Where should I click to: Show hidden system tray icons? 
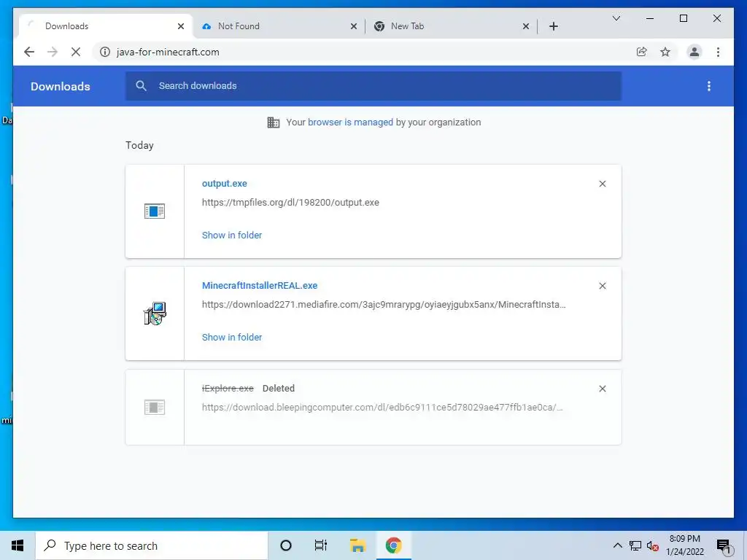click(x=617, y=545)
